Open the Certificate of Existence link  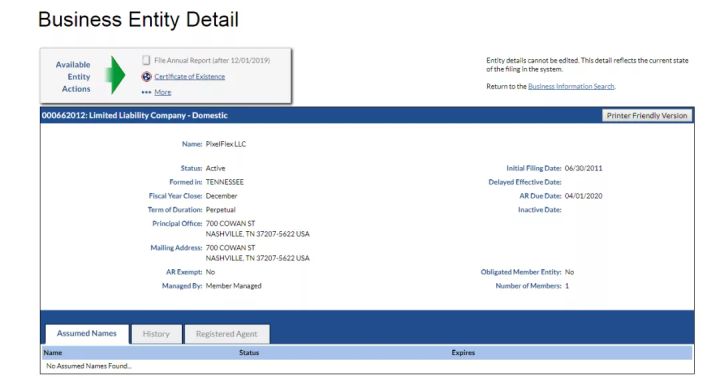point(190,77)
